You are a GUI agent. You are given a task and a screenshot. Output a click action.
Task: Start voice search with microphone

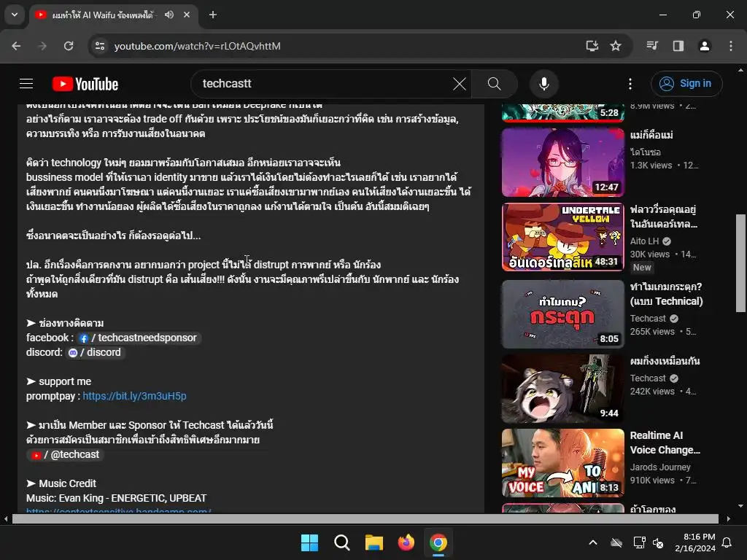click(x=543, y=84)
